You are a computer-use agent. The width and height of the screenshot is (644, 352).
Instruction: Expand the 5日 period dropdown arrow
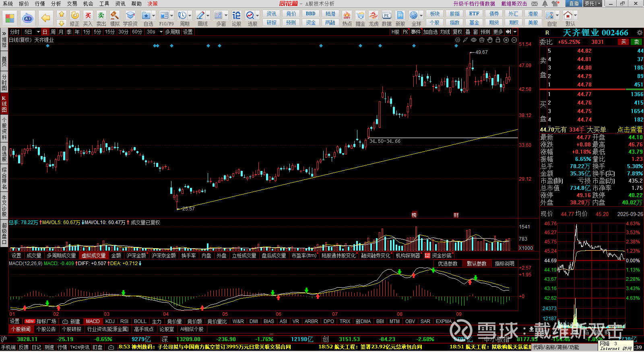pyautogui.click(x=38, y=32)
